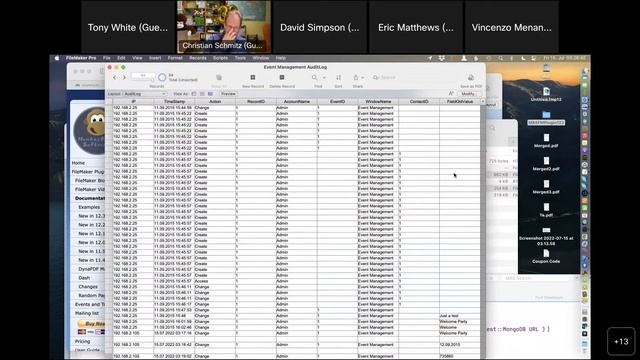Viewport: 640px width, 360px height.
Task: Click the add column plus button
Action: (x=482, y=101)
